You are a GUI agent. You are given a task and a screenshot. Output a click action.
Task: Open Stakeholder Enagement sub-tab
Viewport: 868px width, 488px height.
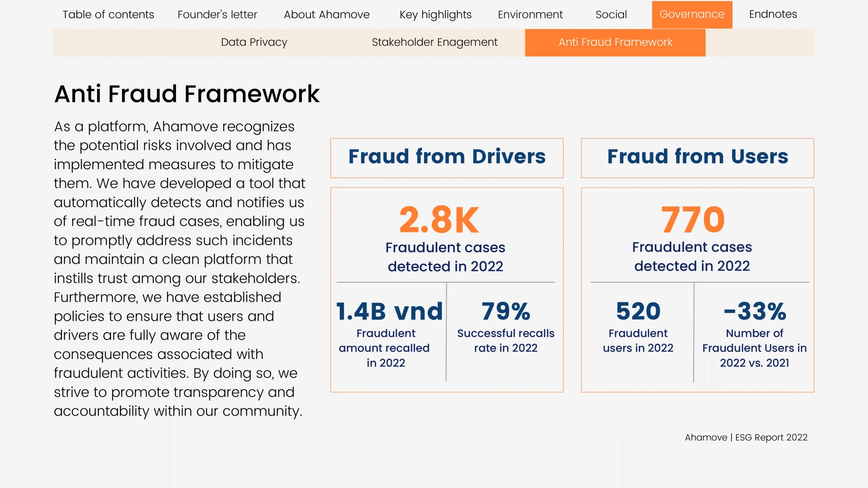pos(434,42)
